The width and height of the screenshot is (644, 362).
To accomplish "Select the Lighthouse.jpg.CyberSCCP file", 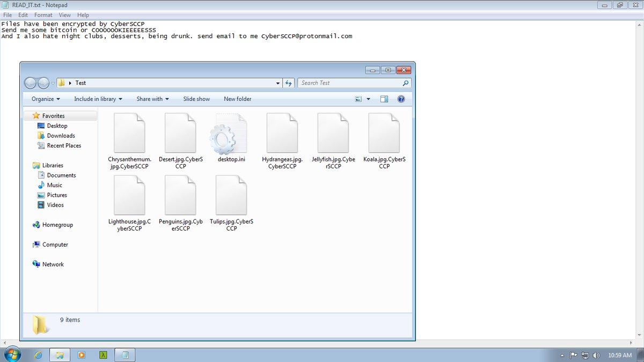I will pos(129,204).
